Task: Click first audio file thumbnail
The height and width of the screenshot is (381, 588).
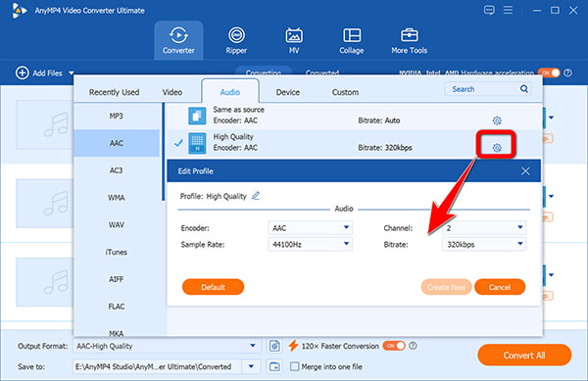Action: [44, 124]
